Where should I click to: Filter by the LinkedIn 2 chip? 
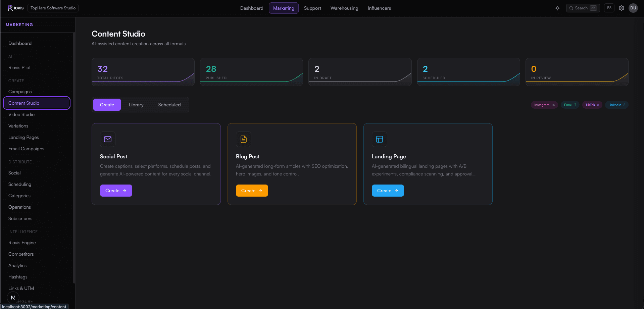(617, 105)
